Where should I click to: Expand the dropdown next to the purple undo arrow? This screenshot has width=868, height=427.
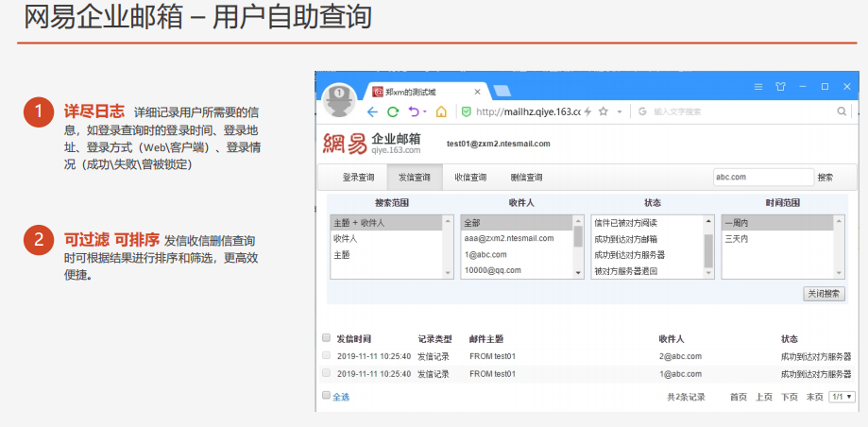[x=425, y=111]
